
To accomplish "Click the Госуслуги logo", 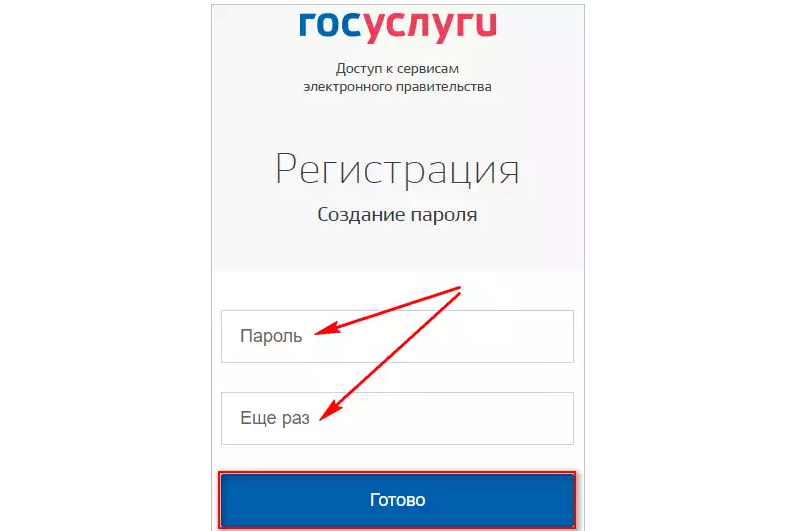I will tap(398, 26).
